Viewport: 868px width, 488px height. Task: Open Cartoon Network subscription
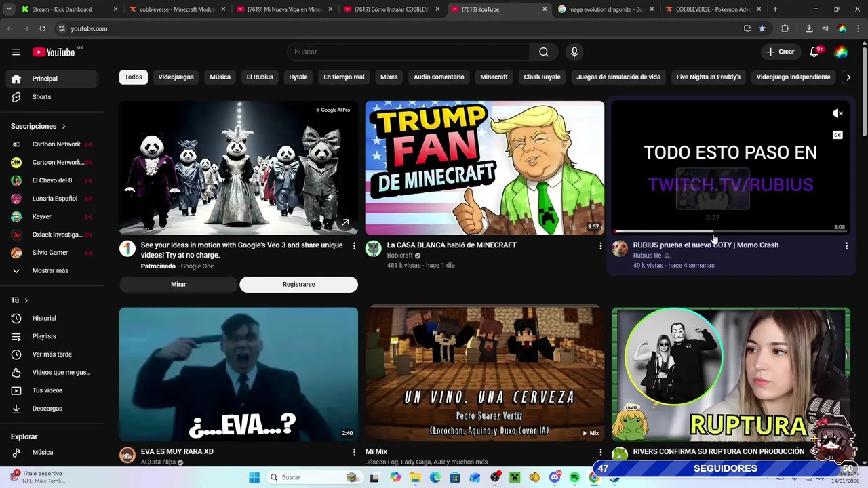click(52, 144)
